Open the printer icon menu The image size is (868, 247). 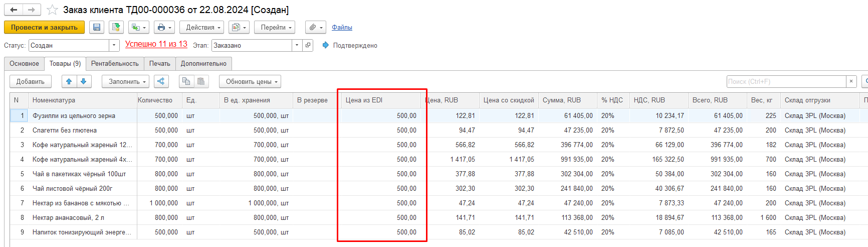pyautogui.click(x=164, y=27)
